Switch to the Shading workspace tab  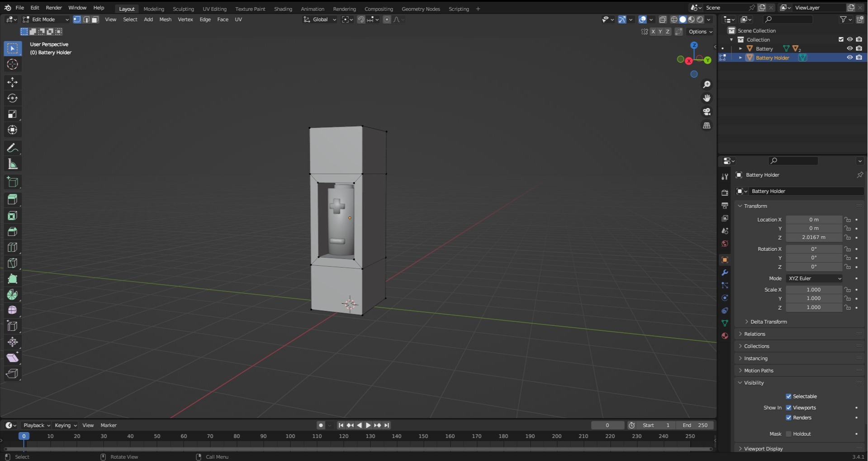click(283, 9)
